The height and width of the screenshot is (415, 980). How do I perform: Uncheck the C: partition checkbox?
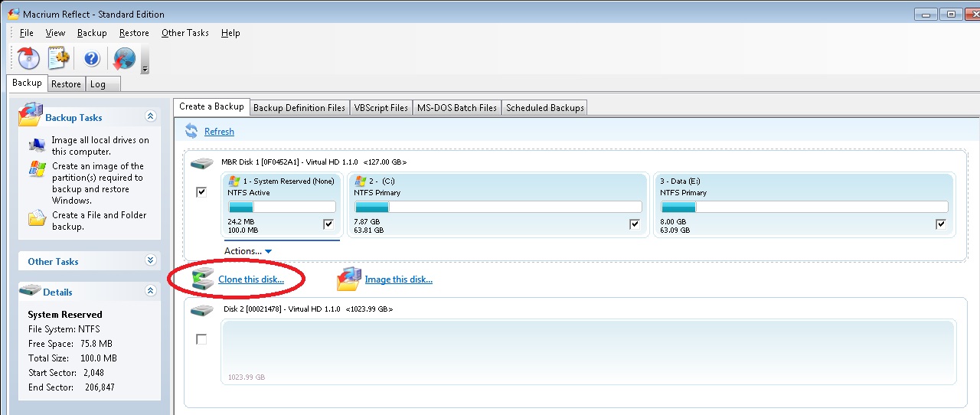[634, 224]
